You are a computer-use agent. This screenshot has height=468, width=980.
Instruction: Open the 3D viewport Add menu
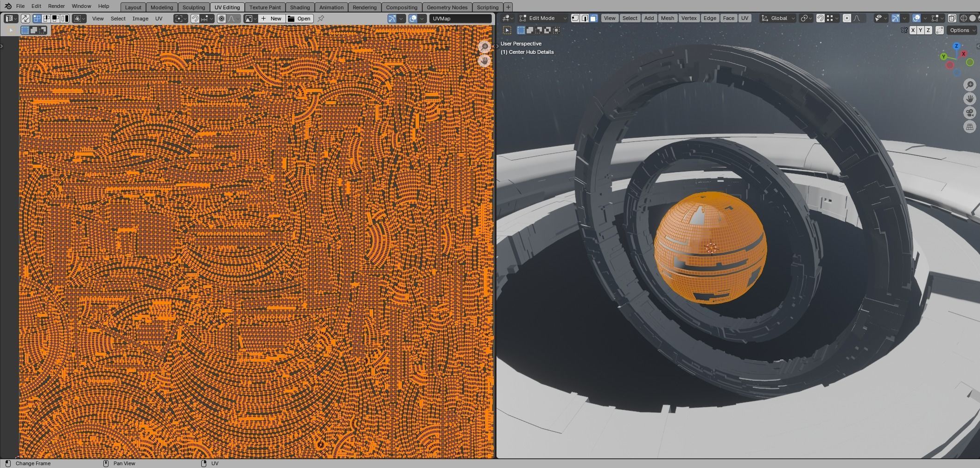(649, 18)
